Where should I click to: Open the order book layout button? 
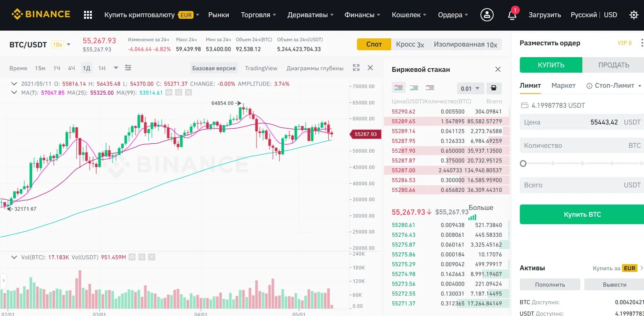pyautogui.click(x=494, y=88)
